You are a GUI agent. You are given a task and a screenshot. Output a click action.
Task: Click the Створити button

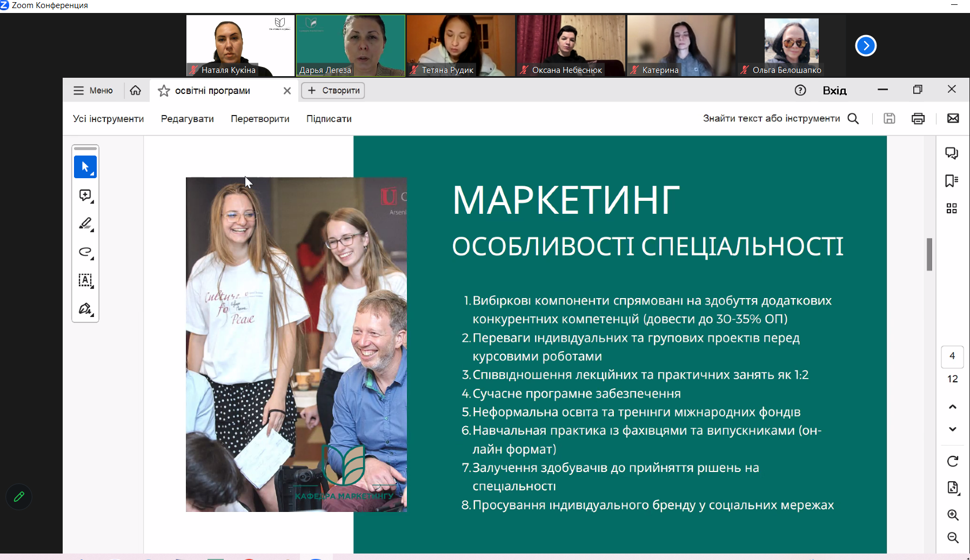click(333, 91)
